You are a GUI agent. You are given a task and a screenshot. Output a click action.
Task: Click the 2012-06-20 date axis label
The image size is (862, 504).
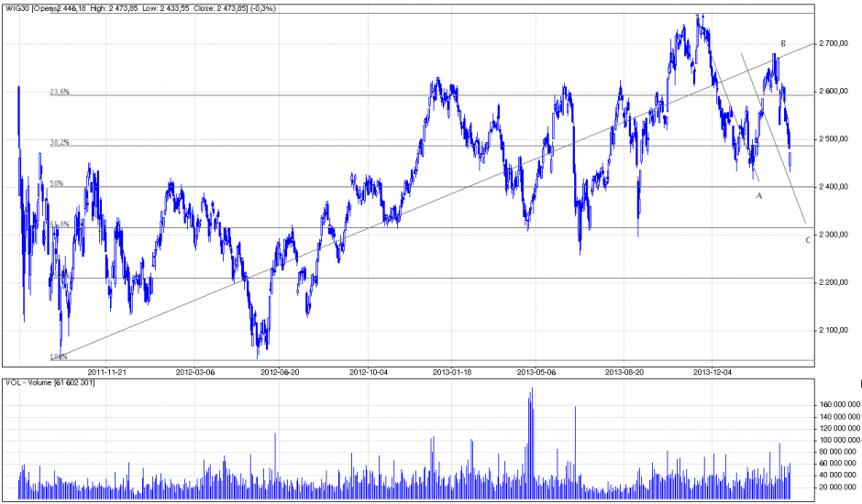281,372
